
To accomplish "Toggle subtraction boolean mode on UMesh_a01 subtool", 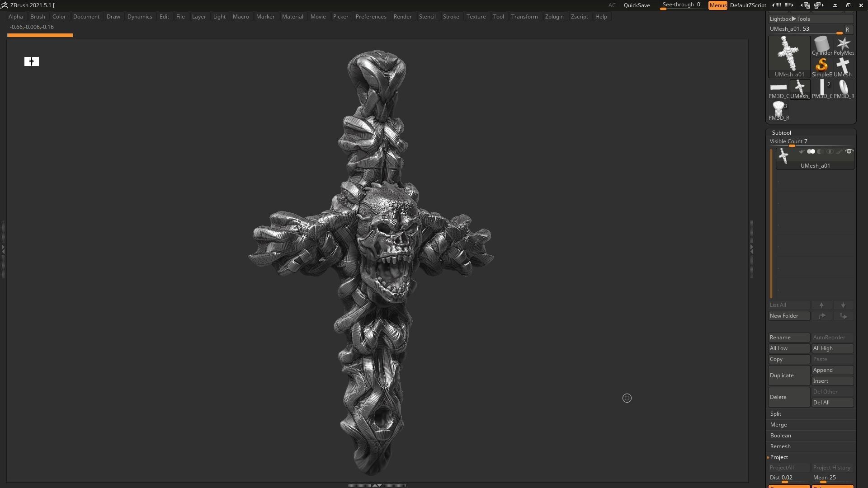I will (x=820, y=152).
